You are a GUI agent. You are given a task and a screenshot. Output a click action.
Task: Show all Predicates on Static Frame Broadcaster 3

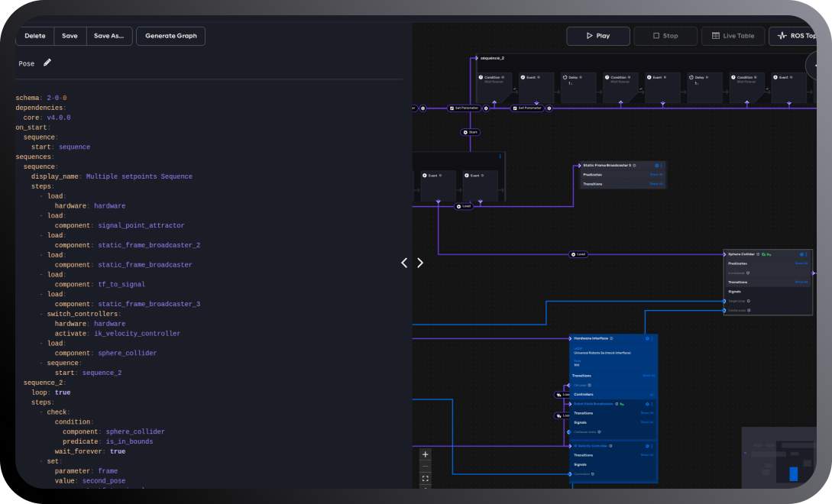pos(656,174)
